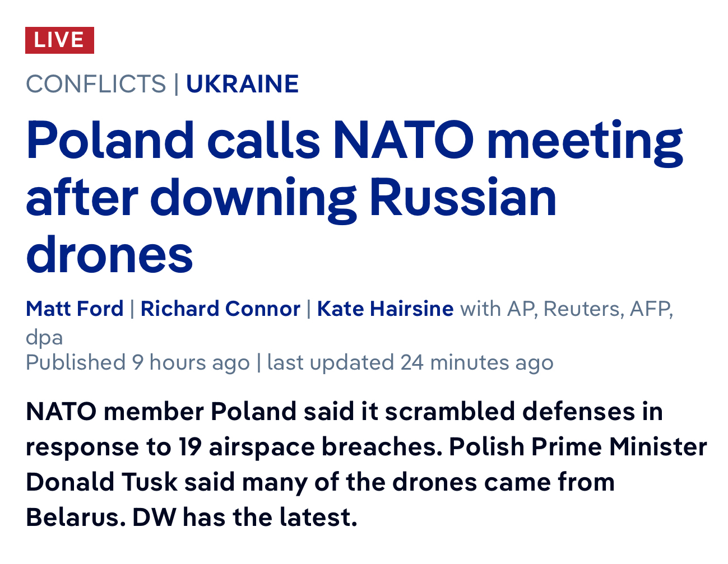The width and height of the screenshot is (728, 564).
Task: Click 'Polish Prime Minister' in the summary
Action: 578,447
